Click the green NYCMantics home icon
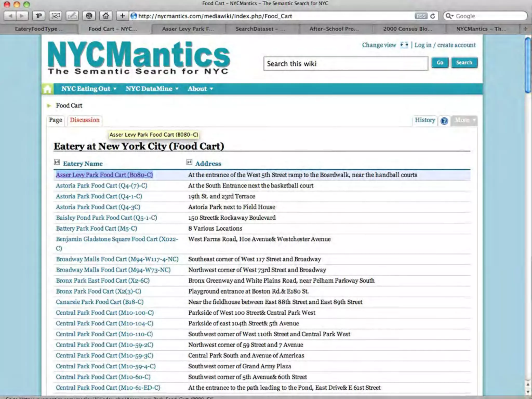The height and width of the screenshot is (399, 532). click(48, 89)
